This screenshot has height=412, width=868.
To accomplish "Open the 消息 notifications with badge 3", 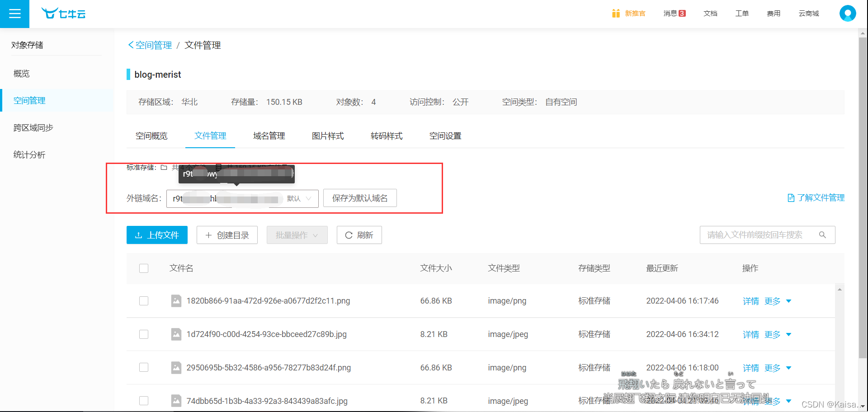I will [x=674, y=14].
